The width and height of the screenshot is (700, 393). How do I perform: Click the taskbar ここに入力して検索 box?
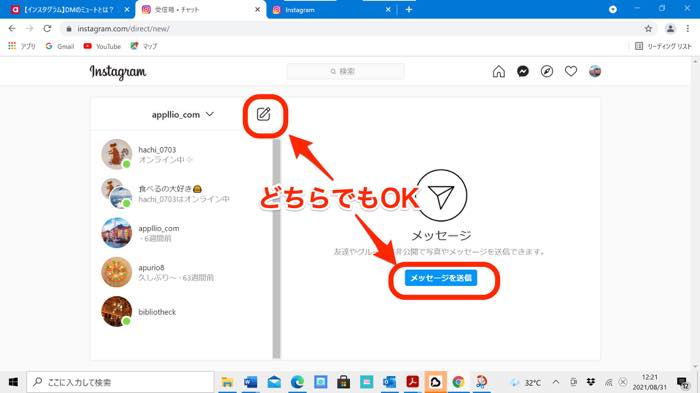[x=120, y=382]
